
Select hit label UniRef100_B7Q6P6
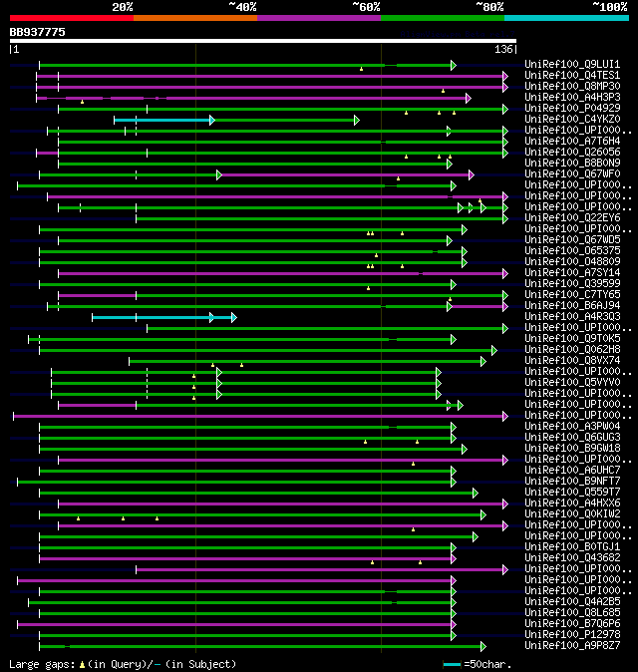(572, 623)
